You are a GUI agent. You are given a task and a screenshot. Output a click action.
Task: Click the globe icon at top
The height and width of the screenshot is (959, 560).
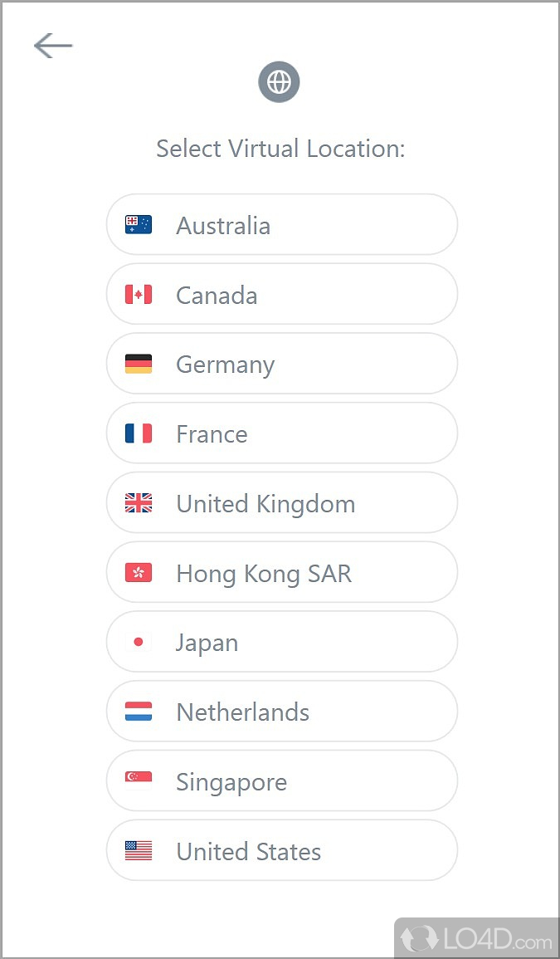point(279,82)
